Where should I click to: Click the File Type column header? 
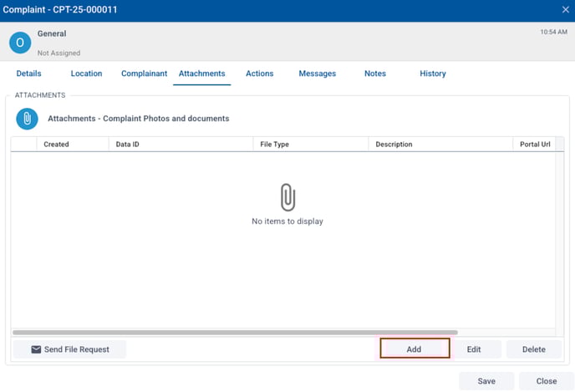[x=274, y=145]
